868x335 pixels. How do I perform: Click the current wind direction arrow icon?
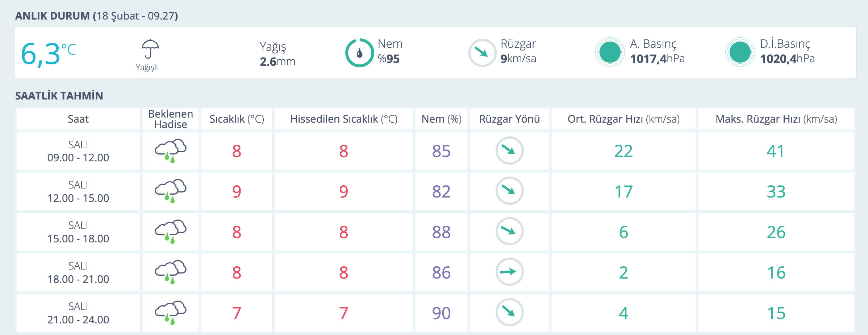pyautogui.click(x=482, y=53)
